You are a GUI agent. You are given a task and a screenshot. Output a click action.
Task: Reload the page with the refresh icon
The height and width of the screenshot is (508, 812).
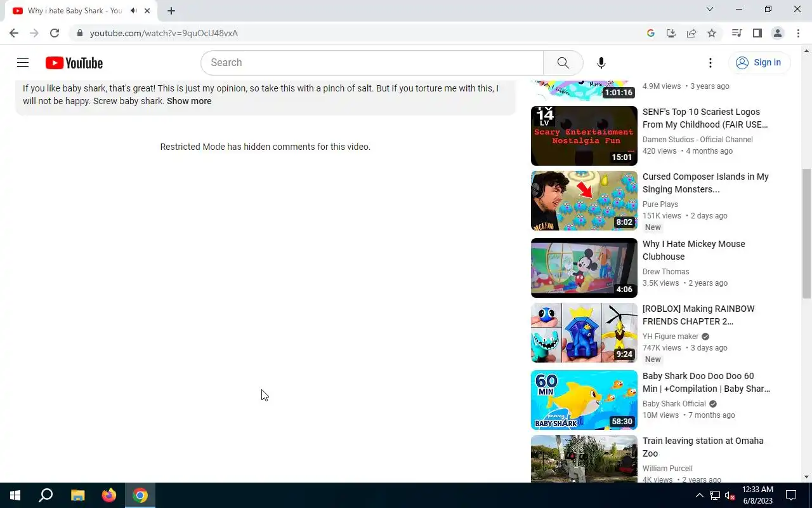(55, 33)
